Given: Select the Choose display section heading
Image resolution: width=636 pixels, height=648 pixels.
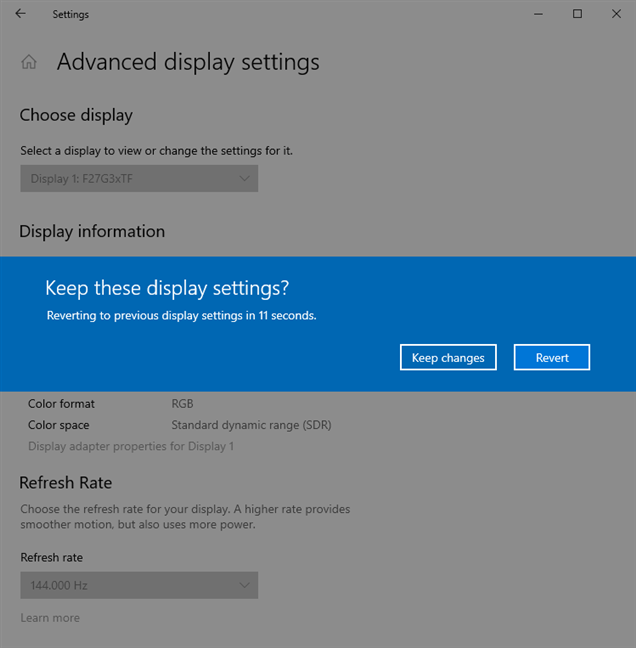Looking at the screenshot, I should point(76,115).
